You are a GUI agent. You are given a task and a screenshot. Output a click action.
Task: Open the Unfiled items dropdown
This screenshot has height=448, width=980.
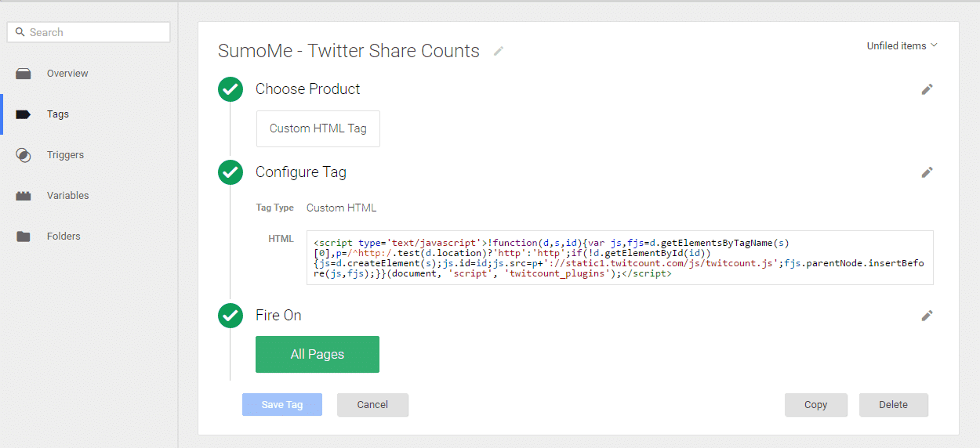[x=902, y=45]
